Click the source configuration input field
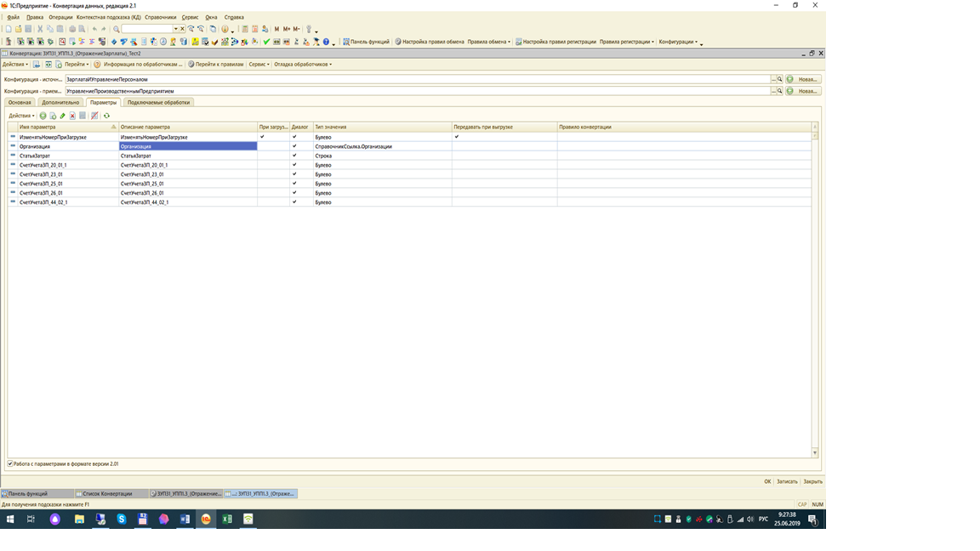 (418, 79)
